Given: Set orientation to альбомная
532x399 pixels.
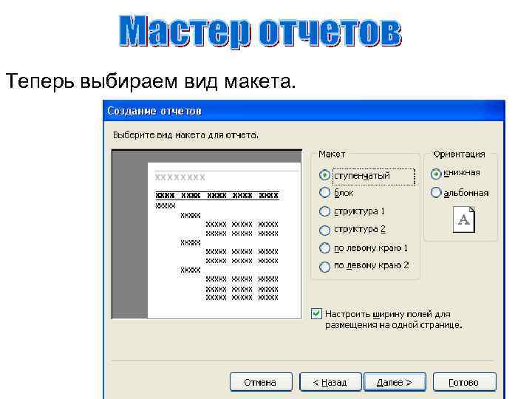Looking at the screenshot, I should (x=436, y=193).
